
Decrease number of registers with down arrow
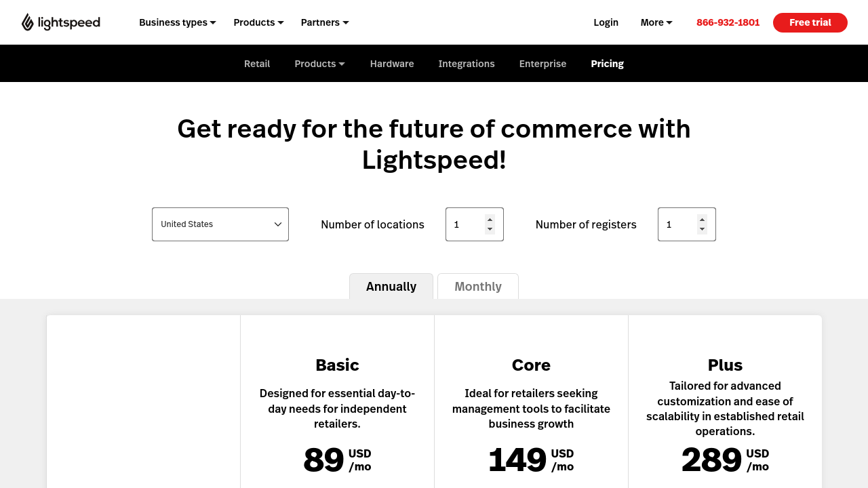pyautogui.click(x=702, y=229)
